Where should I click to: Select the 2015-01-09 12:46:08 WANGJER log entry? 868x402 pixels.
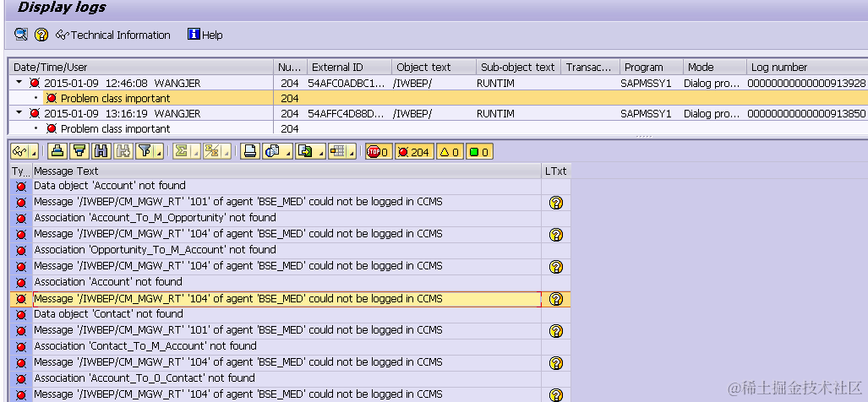tap(123, 83)
